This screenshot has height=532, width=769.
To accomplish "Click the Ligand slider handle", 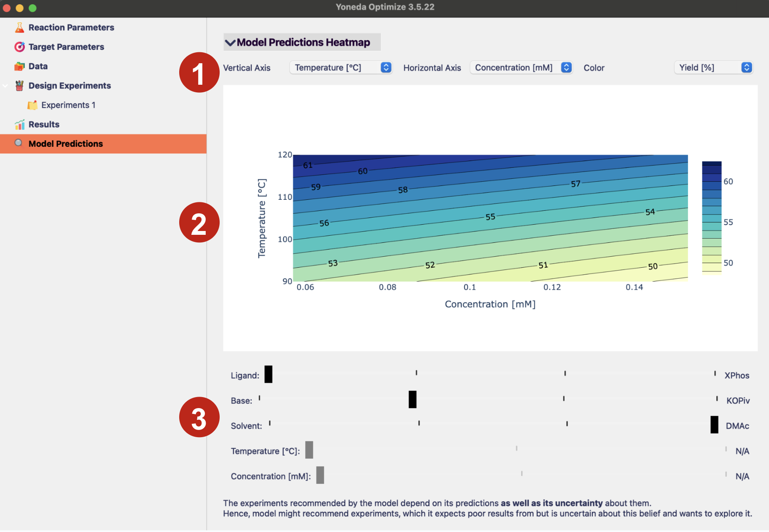I will click(268, 374).
